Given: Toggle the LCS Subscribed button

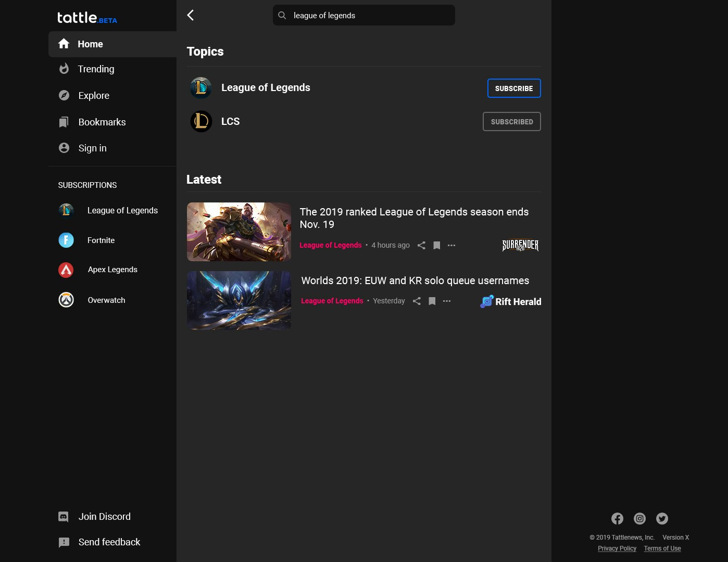Looking at the screenshot, I should (512, 122).
